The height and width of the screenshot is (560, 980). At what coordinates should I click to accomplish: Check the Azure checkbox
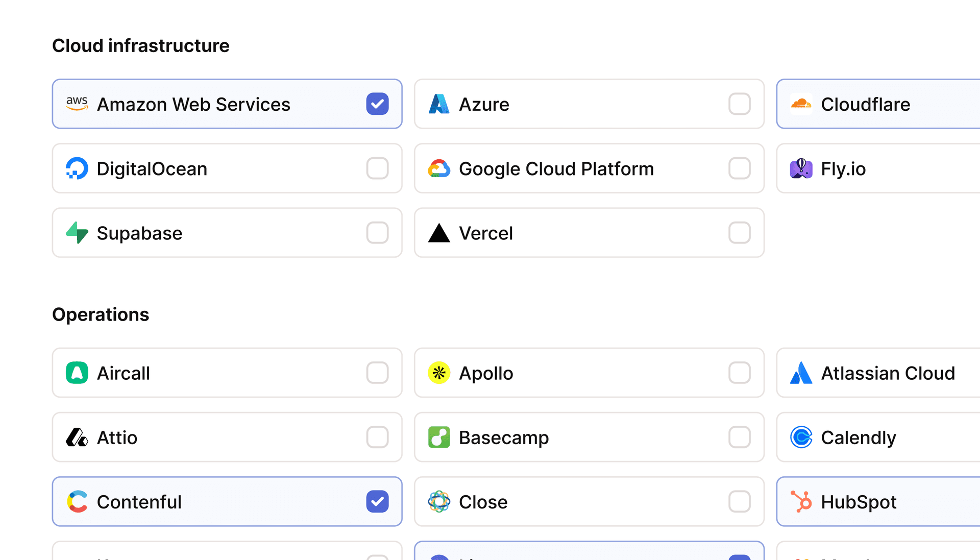click(x=739, y=104)
